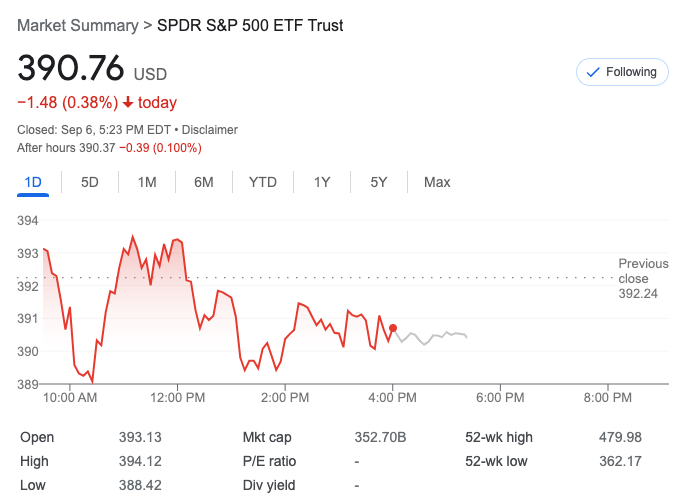The image size is (692, 502).
Task: Switch chart to the 5D range
Action: [x=90, y=182]
